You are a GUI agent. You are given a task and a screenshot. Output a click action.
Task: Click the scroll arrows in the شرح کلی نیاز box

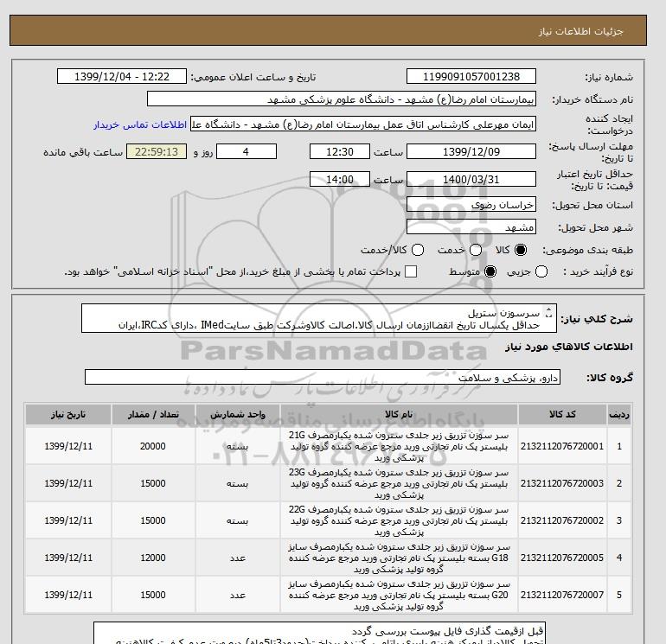[x=548, y=312]
